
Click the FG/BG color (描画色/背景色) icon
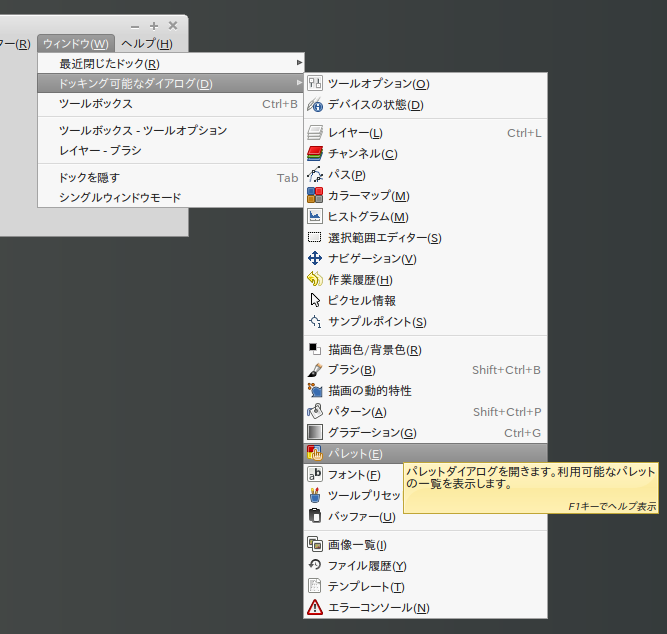pyautogui.click(x=315, y=349)
